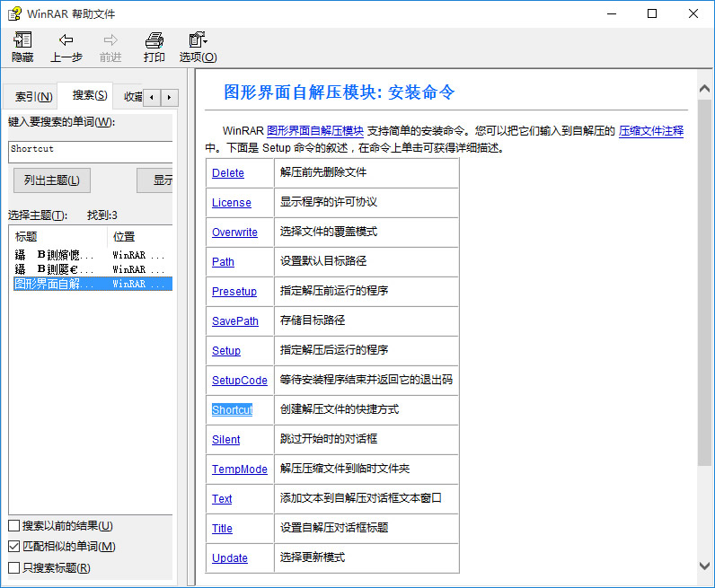Screen dimensions: 715x588
Task: Open the Title command link
Action: [x=222, y=529]
